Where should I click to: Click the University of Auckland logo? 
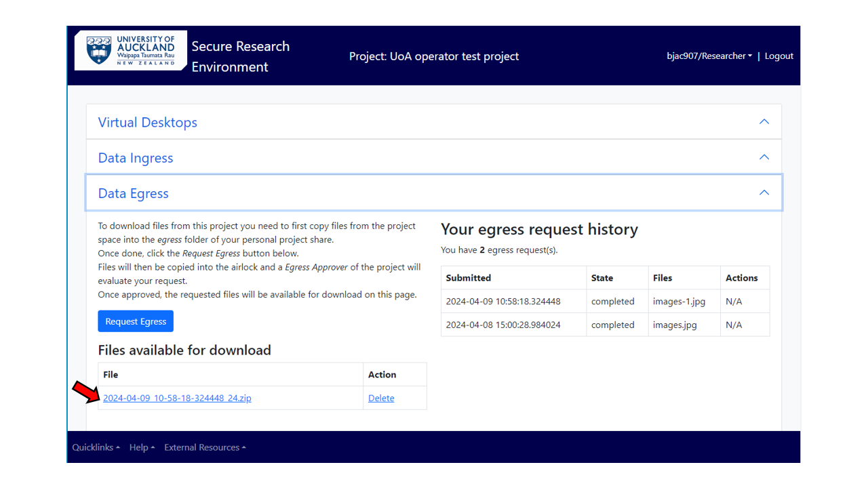point(130,51)
